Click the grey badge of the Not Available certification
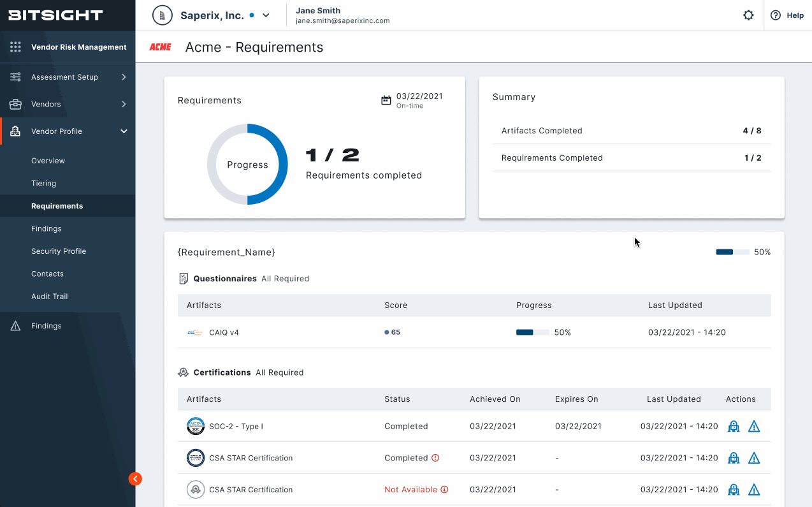The width and height of the screenshot is (812, 507). click(x=196, y=490)
